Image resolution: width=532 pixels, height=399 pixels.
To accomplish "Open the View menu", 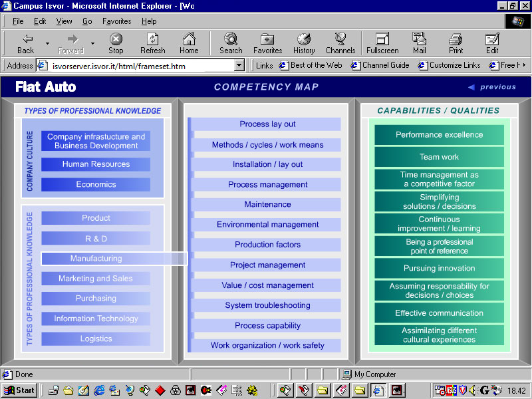I will click(64, 21).
